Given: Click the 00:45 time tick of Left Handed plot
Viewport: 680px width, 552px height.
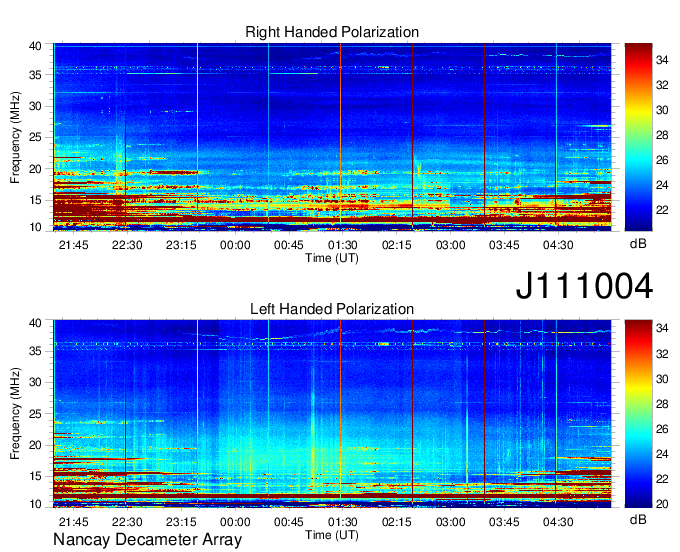Looking at the screenshot, I should 289,522.
